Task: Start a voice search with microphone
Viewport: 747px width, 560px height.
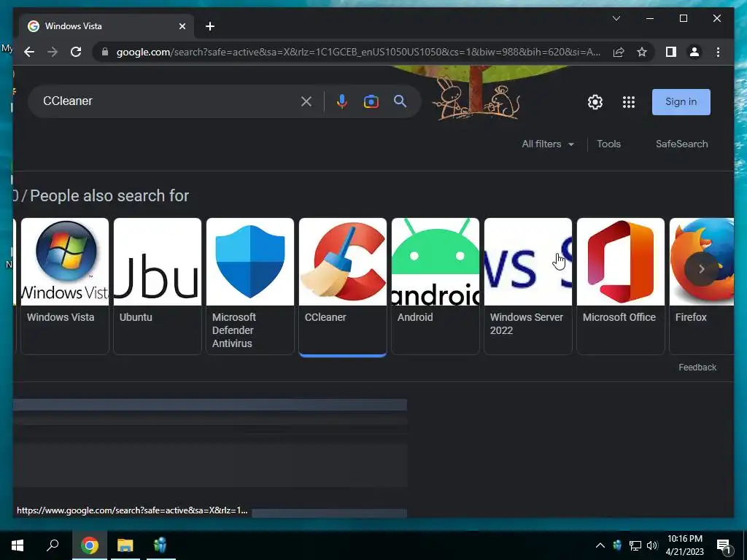Action: (341, 101)
